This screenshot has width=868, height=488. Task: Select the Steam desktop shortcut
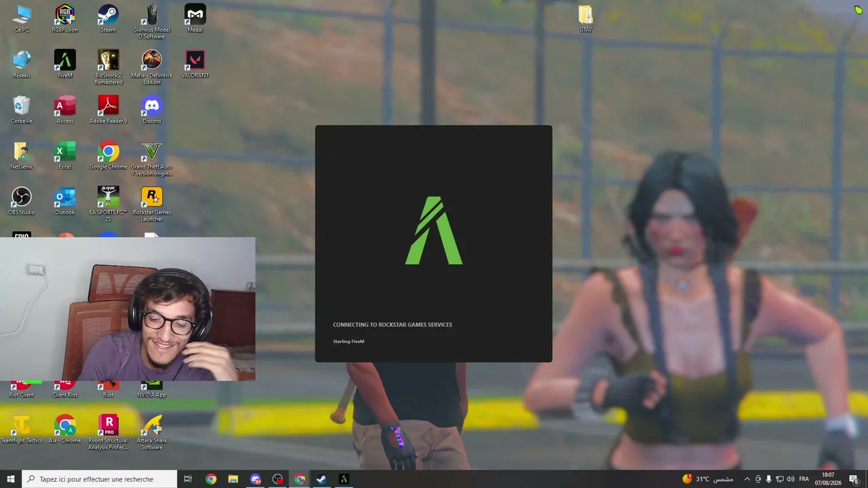point(108,19)
